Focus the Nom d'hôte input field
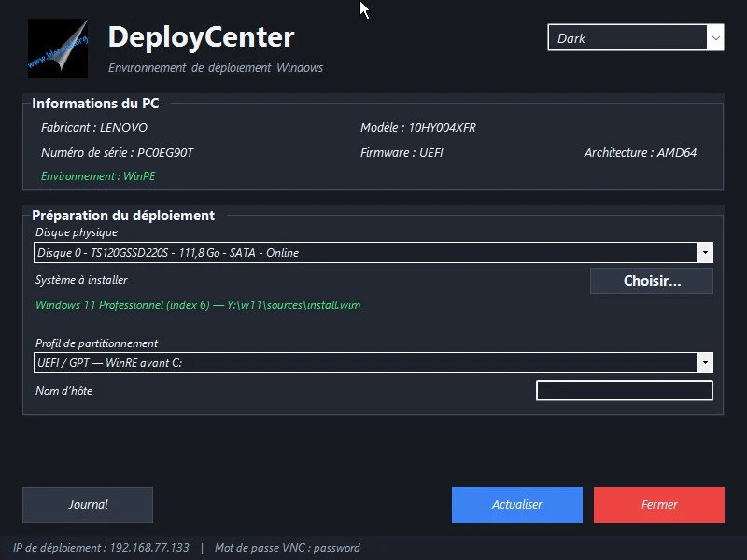 tap(625, 390)
